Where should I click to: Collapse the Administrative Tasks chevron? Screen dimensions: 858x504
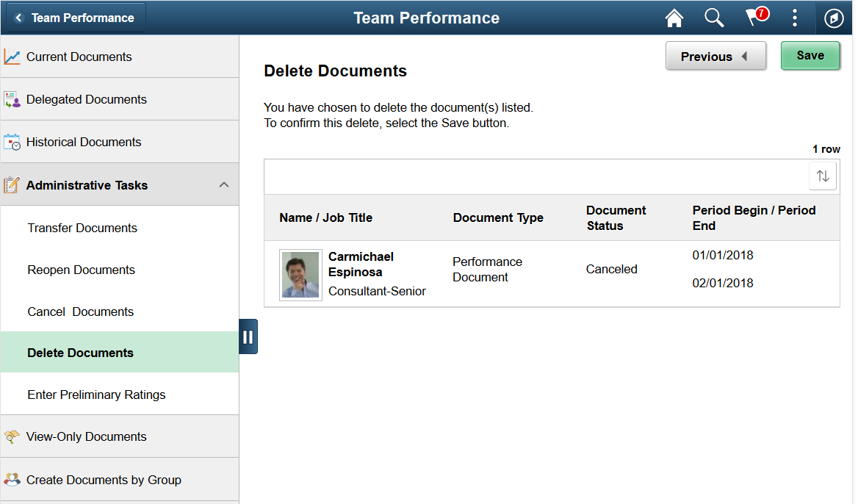(224, 185)
